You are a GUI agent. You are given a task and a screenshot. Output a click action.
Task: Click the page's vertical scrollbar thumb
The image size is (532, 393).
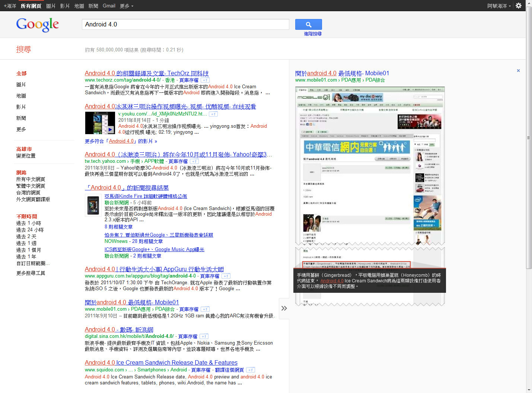pos(529,138)
